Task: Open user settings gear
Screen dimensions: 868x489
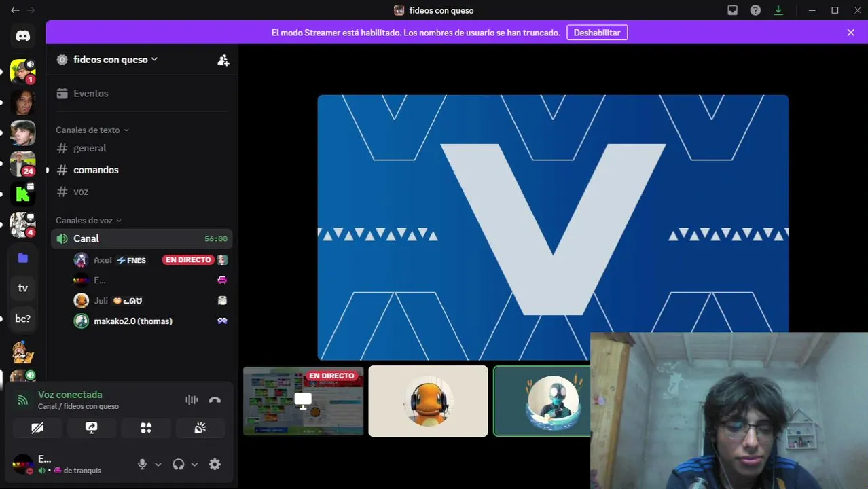Action: 215,465
